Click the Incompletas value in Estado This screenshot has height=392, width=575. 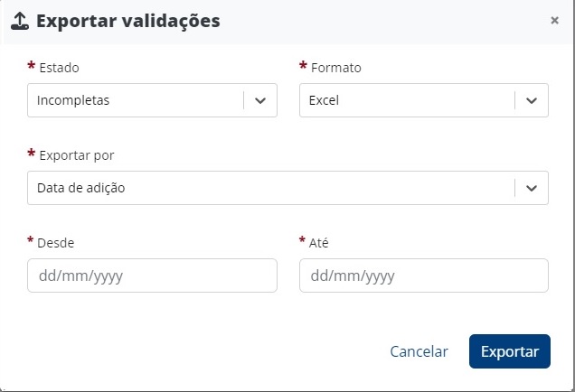tap(74, 100)
